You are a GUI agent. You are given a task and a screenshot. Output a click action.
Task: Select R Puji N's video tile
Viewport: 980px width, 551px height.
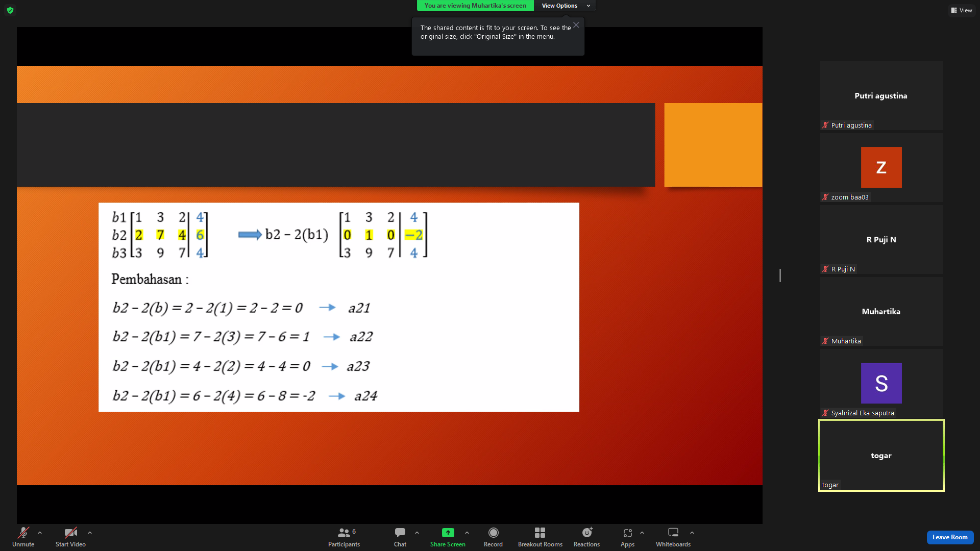881,240
